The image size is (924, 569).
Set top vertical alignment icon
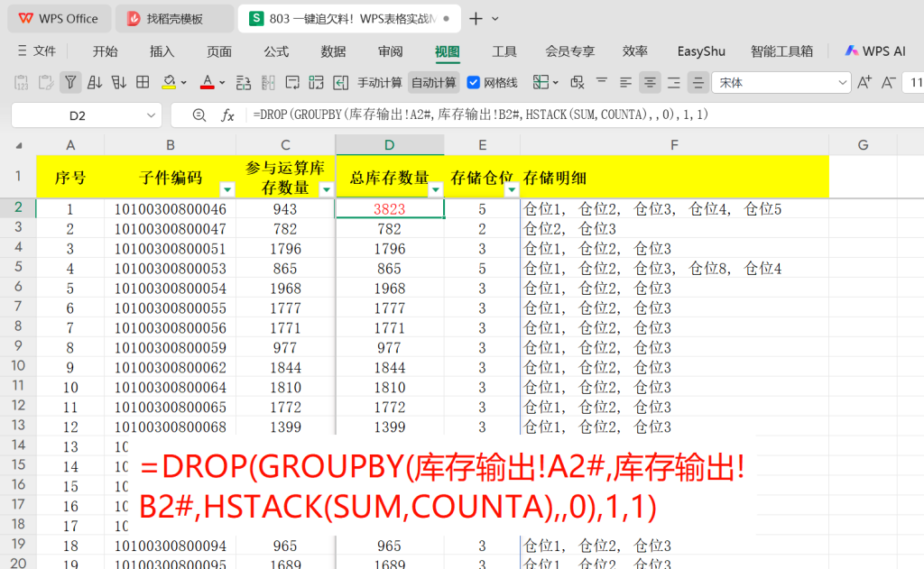(602, 82)
